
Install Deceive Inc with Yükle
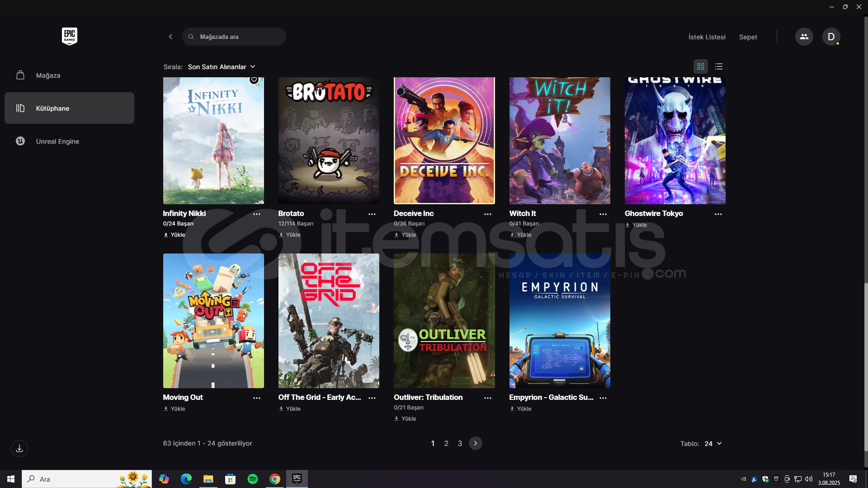click(x=405, y=235)
